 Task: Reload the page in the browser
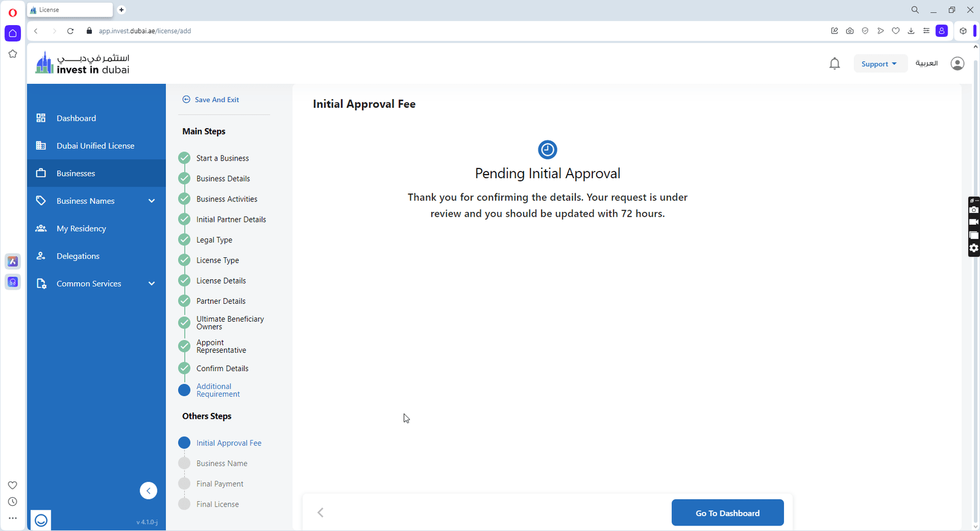[x=70, y=31]
